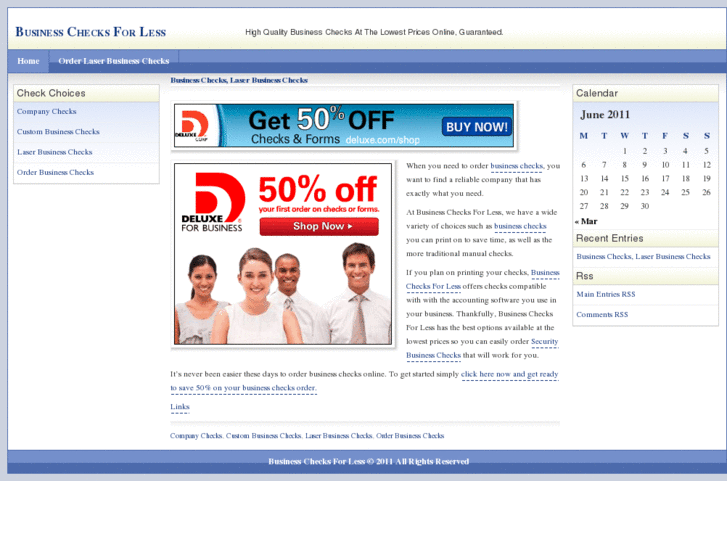Click 'click here now and get ready' link

(510, 374)
